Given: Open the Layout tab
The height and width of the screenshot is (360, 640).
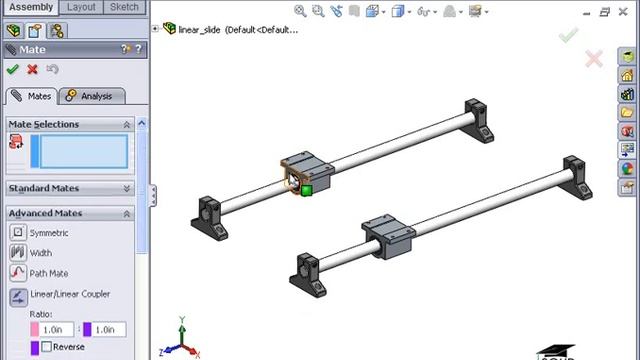Looking at the screenshot, I should coord(81,7).
